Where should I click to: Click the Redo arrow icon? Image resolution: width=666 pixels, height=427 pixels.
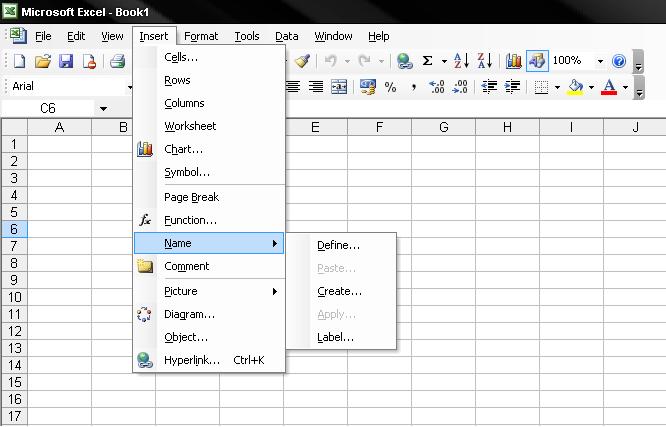tap(364, 61)
